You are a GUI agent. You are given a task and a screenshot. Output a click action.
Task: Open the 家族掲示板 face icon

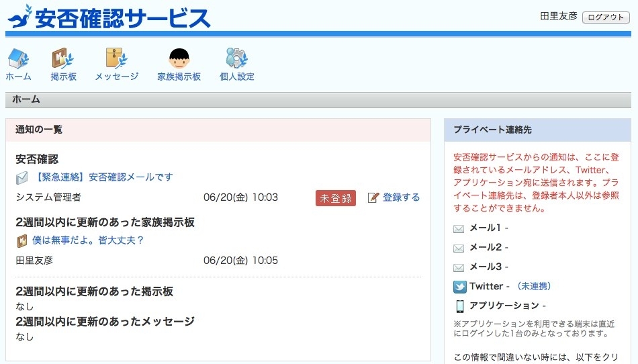point(179,58)
